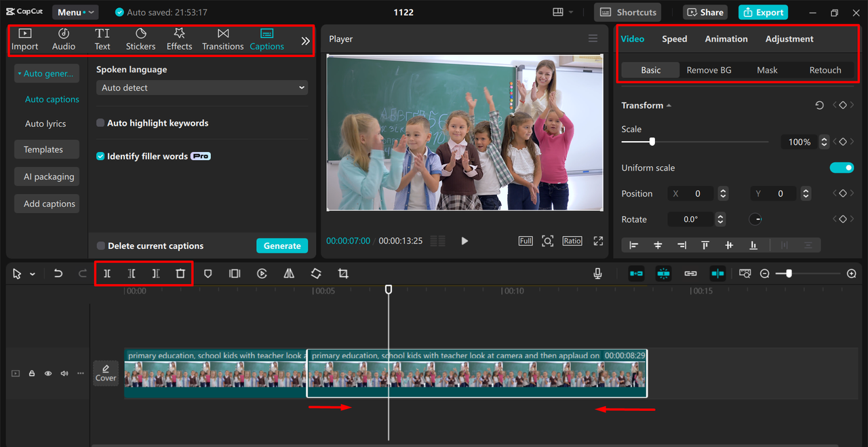Split the clip at playhead
Screen dimensions: 868x447
(x=107, y=273)
